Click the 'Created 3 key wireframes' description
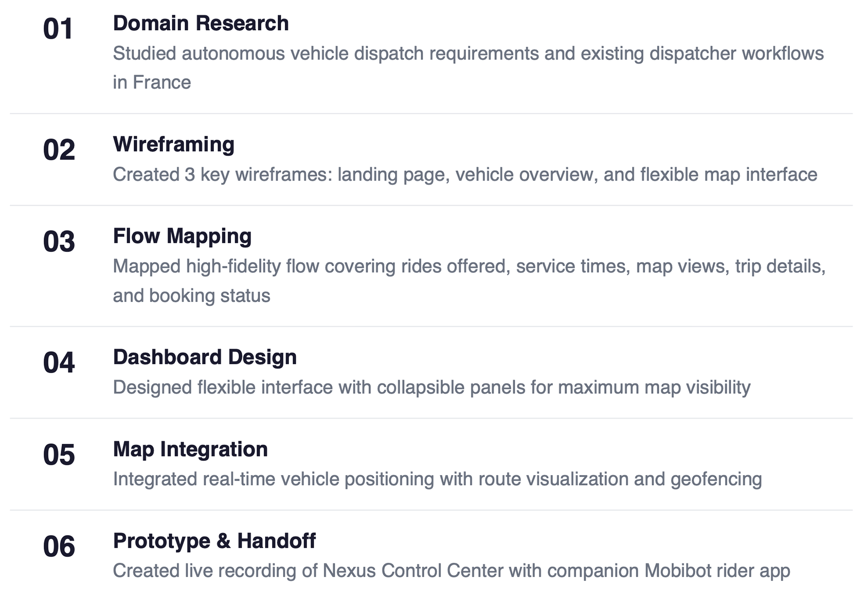Screen dimensions: 864x616 (465, 174)
